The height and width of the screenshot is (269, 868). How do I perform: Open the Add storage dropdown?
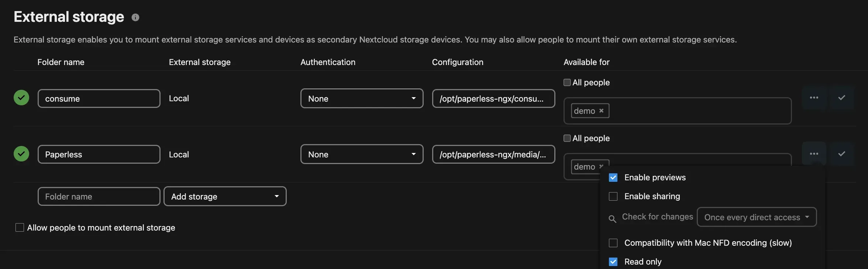[225, 196]
